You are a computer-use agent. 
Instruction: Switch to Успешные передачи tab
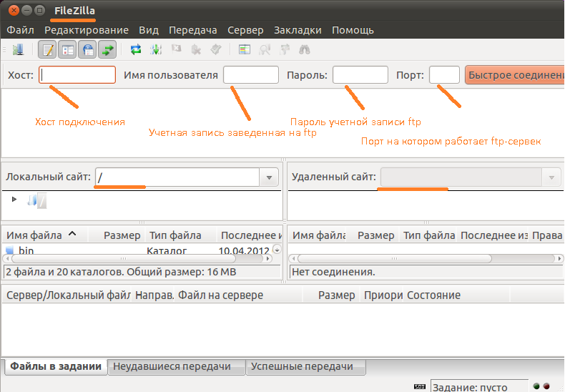pos(305,367)
